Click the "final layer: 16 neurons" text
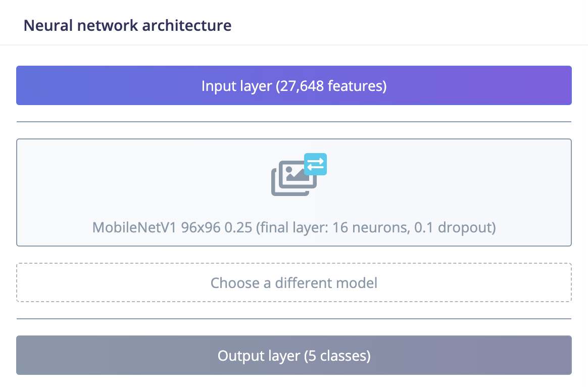The image size is (588, 387). [334, 227]
